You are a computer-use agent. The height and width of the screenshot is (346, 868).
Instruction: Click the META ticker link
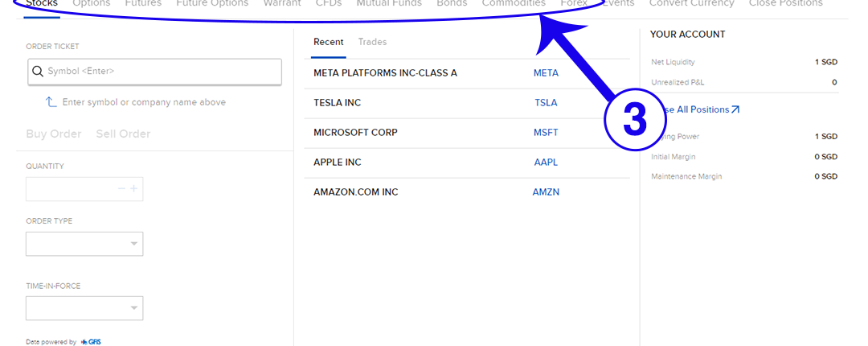[546, 73]
